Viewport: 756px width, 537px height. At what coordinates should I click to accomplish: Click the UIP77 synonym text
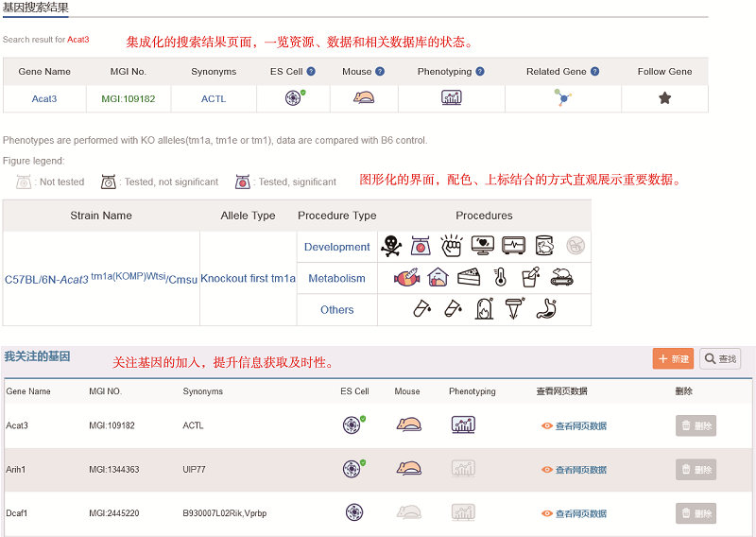194,470
